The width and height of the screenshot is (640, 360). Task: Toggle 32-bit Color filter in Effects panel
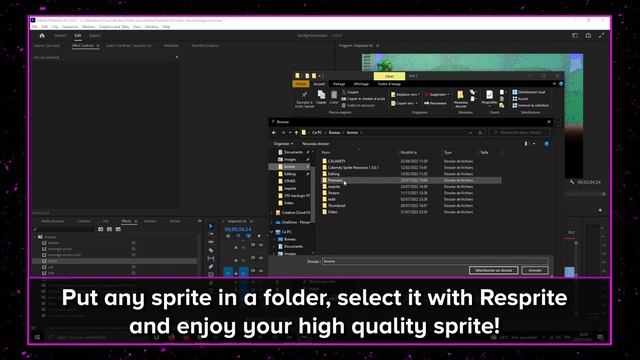(x=109, y=229)
